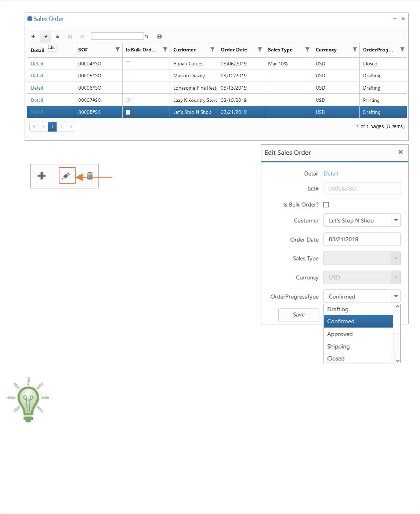
Task: Open the Customer column filter
Action: (x=213, y=50)
